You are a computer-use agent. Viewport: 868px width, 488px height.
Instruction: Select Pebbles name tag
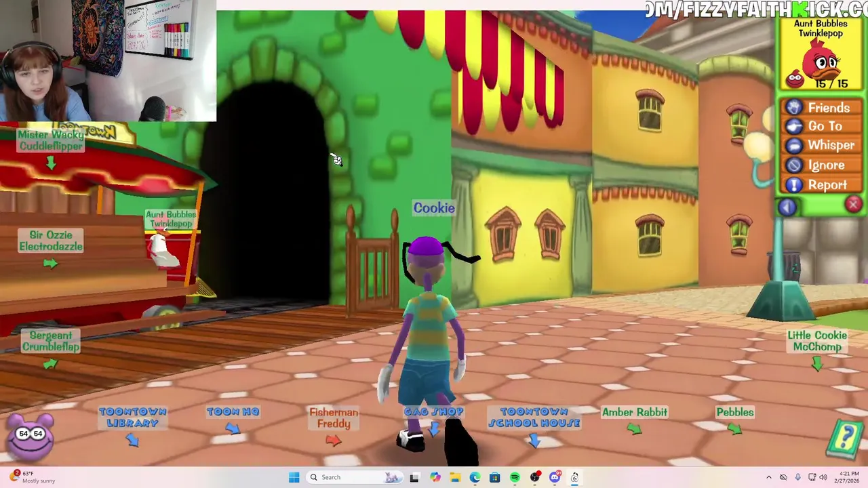coord(735,412)
